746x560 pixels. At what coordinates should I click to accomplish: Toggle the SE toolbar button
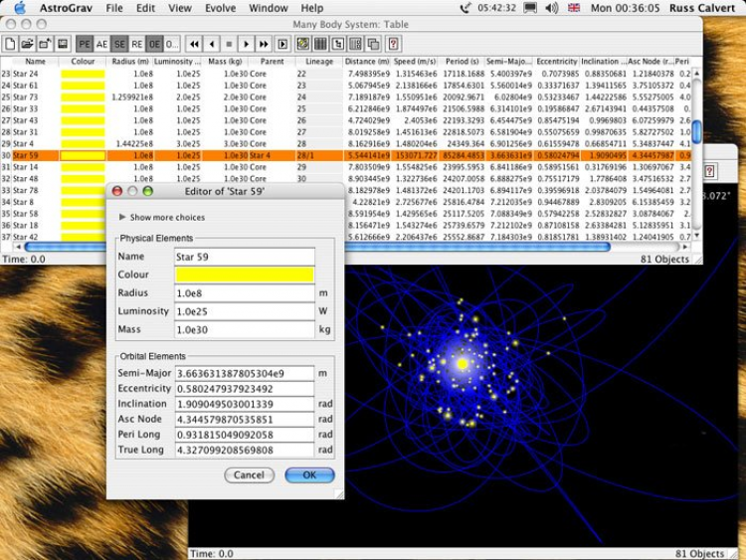119,44
